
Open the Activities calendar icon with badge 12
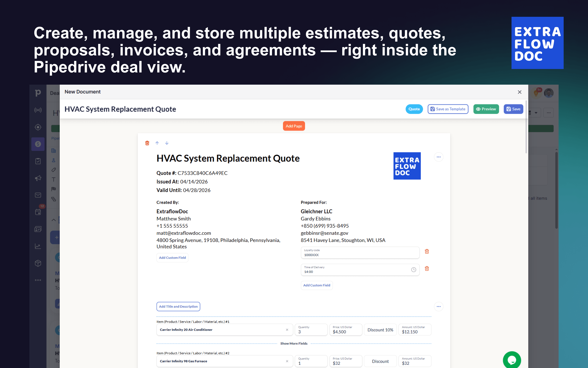38,212
